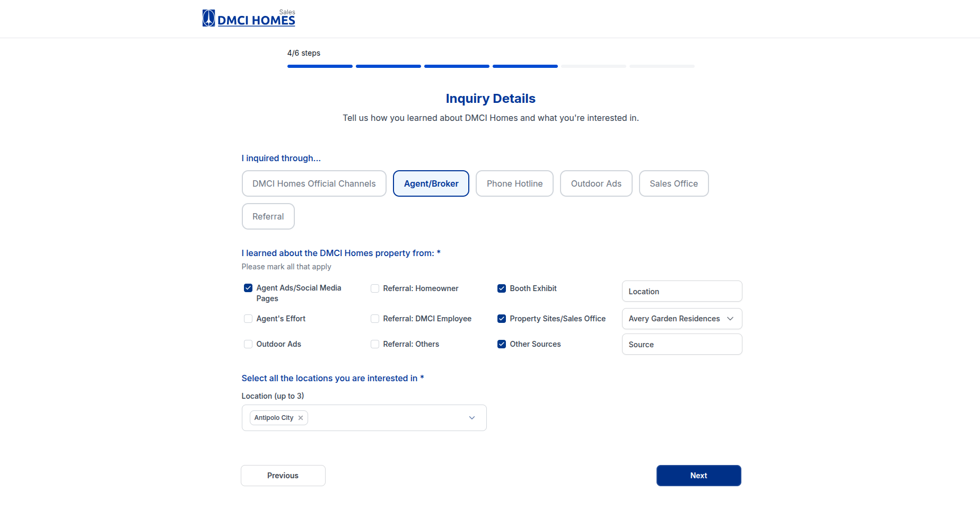Open the Avery Garden Residences dropdown
The width and height of the screenshot is (980, 509).
click(x=682, y=319)
